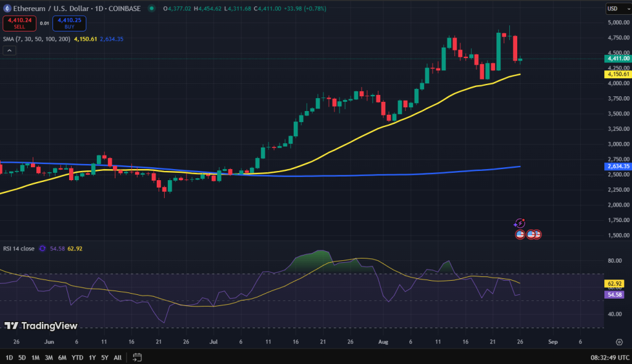Collapse the indicator legend chevron
This screenshot has width=632, height=364.
coord(9,51)
